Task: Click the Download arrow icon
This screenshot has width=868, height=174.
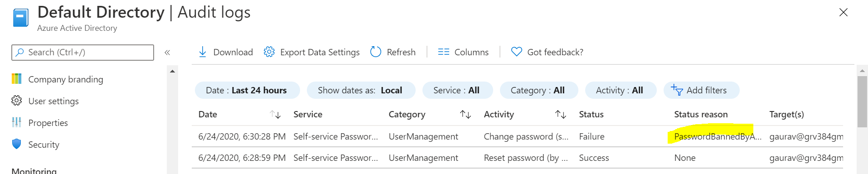Action: click(x=203, y=52)
